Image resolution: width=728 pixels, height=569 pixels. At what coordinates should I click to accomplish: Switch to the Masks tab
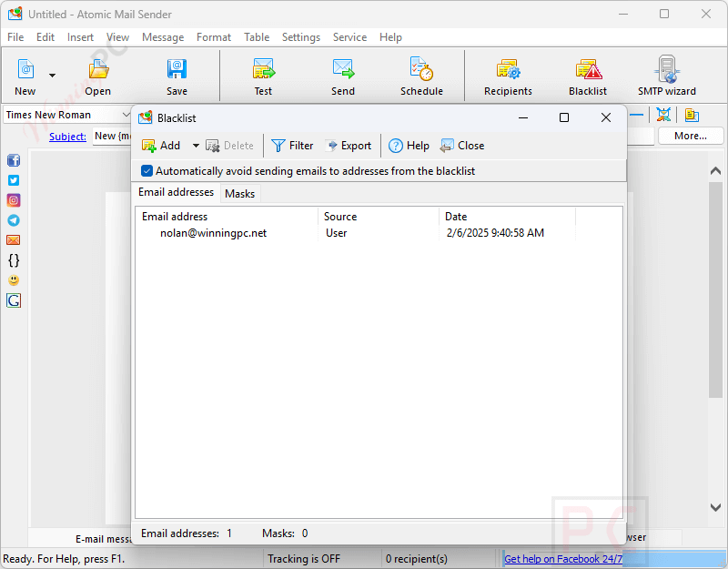point(240,194)
